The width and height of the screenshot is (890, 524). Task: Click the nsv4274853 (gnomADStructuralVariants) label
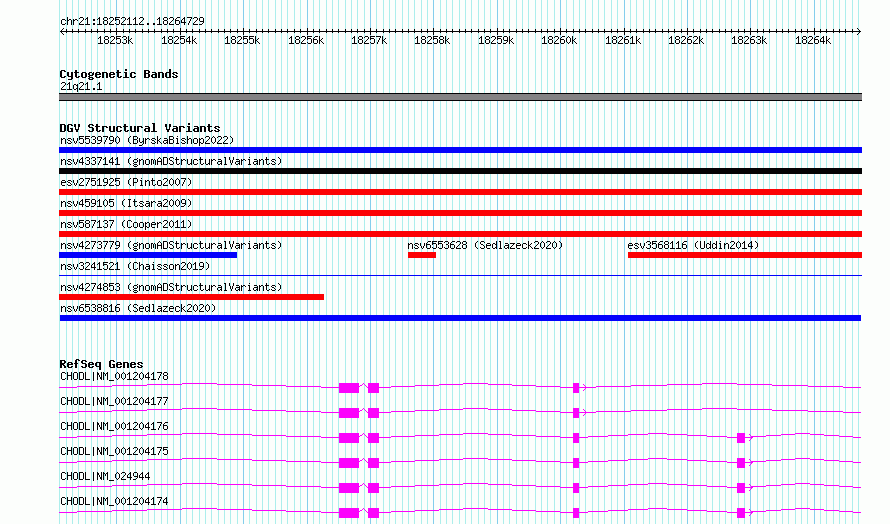[x=171, y=287]
